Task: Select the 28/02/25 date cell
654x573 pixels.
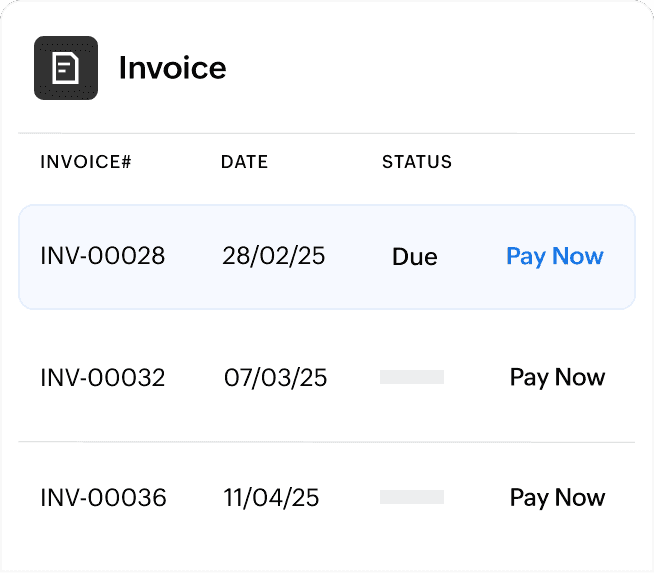Action: pos(273,256)
